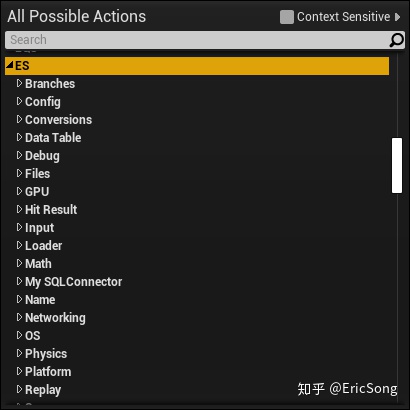410x410 pixels.
Task: Open My SQLConnector category
Action: 74,282
